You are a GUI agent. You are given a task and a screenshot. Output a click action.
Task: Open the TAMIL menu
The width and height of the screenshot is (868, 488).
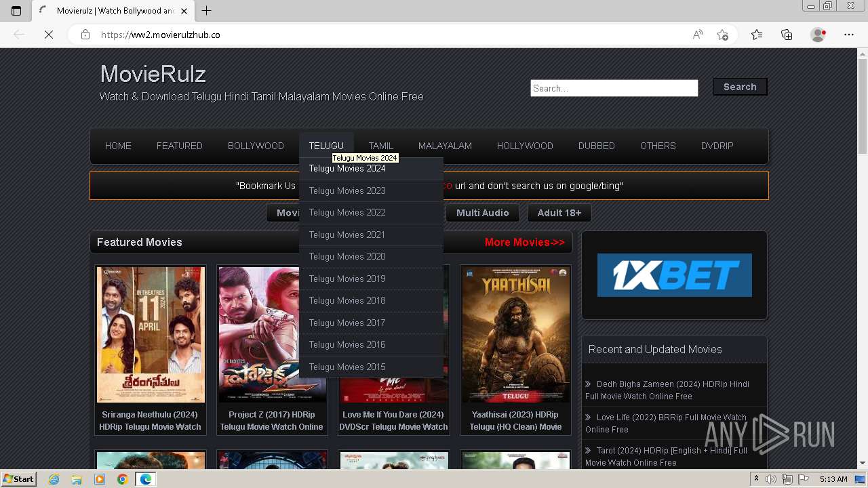click(381, 146)
